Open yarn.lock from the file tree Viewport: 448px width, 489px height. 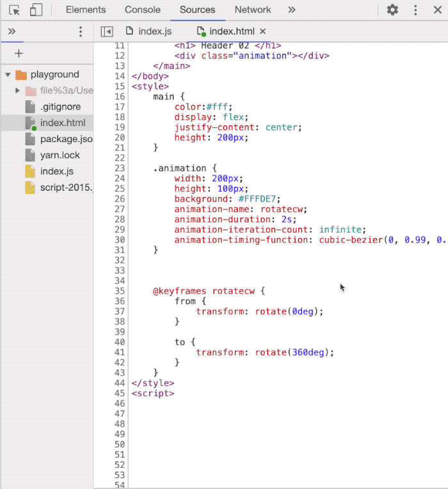click(x=60, y=155)
